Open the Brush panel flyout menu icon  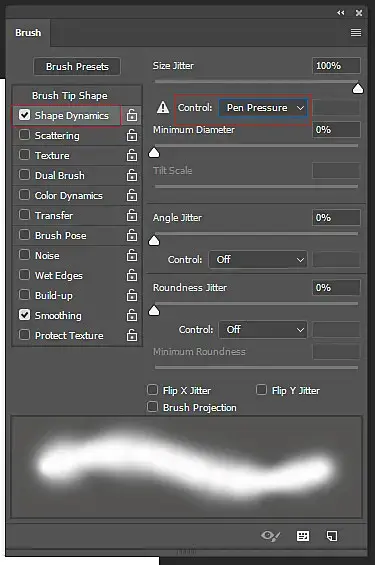point(356,32)
